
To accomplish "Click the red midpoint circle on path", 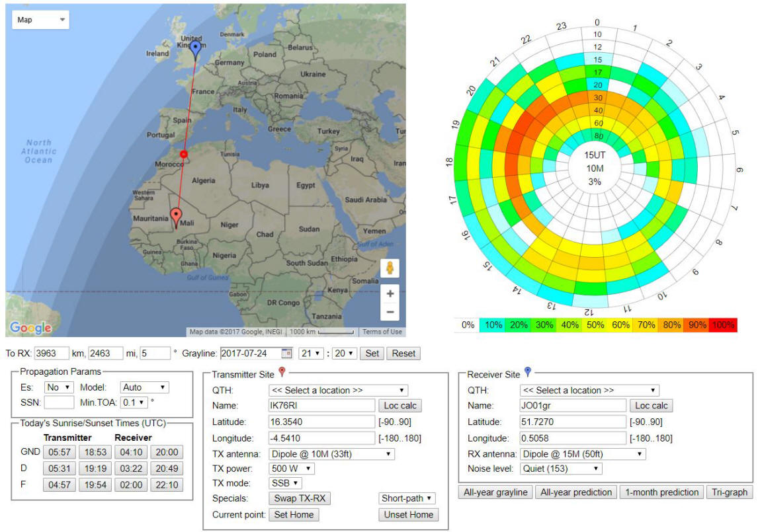I will (184, 154).
